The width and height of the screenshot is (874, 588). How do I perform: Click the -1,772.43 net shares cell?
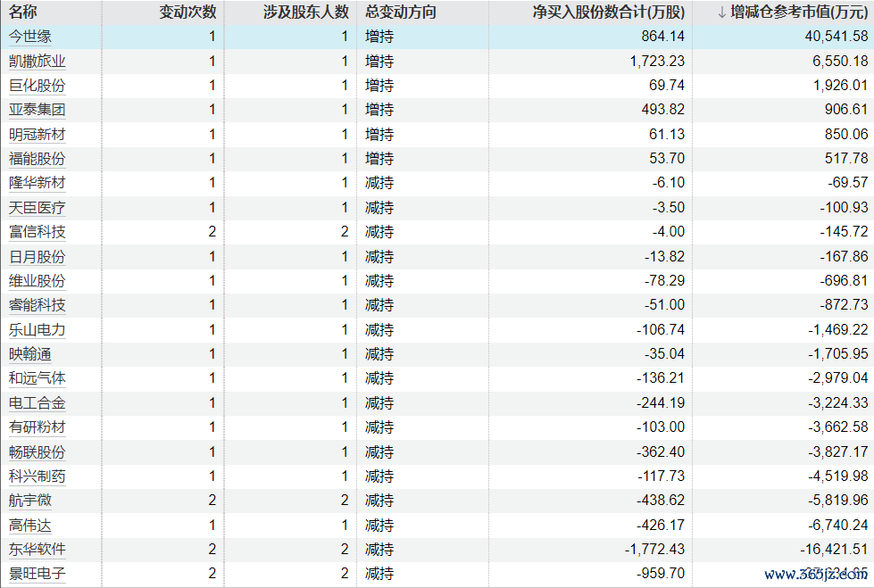tap(653, 549)
